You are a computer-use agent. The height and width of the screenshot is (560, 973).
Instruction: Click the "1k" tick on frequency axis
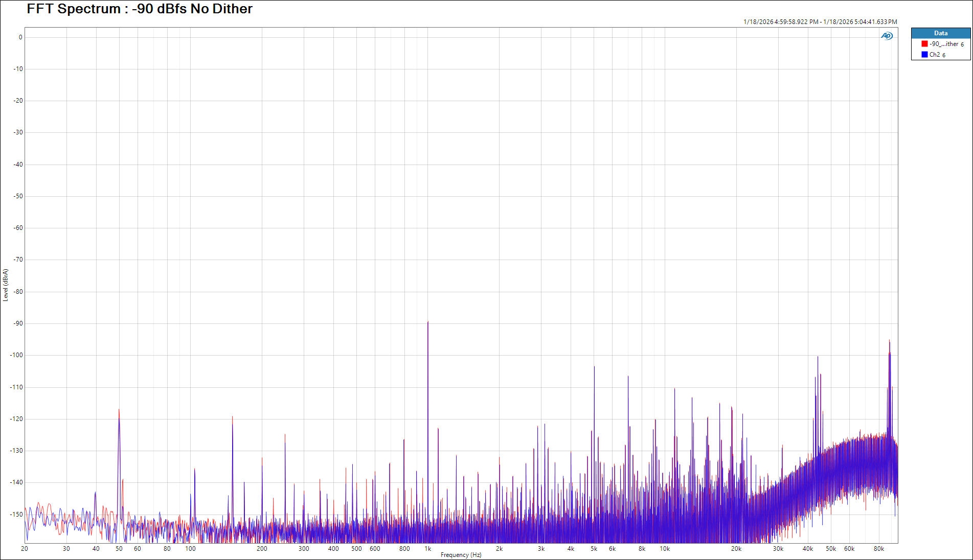coord(428,549)
